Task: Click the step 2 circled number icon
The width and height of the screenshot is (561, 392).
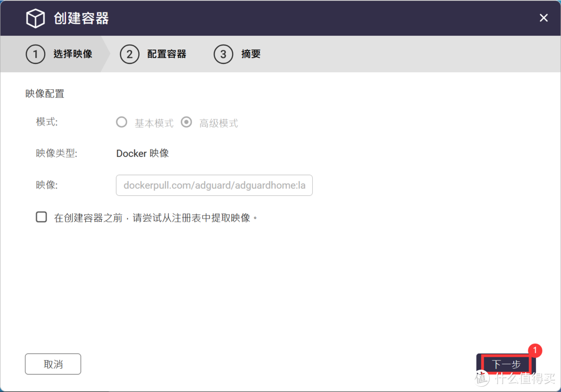Action: tap(129, 54)
